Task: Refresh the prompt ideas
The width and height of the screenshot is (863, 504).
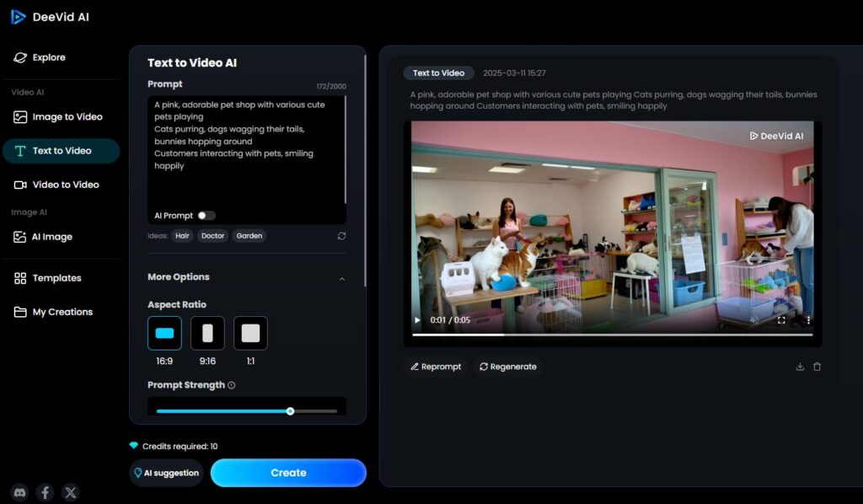Action: click(x=342, y=236)
